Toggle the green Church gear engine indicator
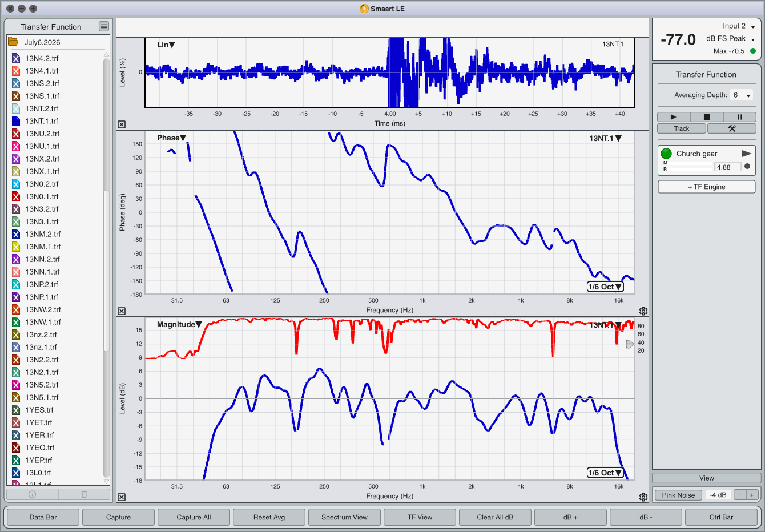Image resolution: width=765 pixels, height=532 pixels. tap(666, 154)
